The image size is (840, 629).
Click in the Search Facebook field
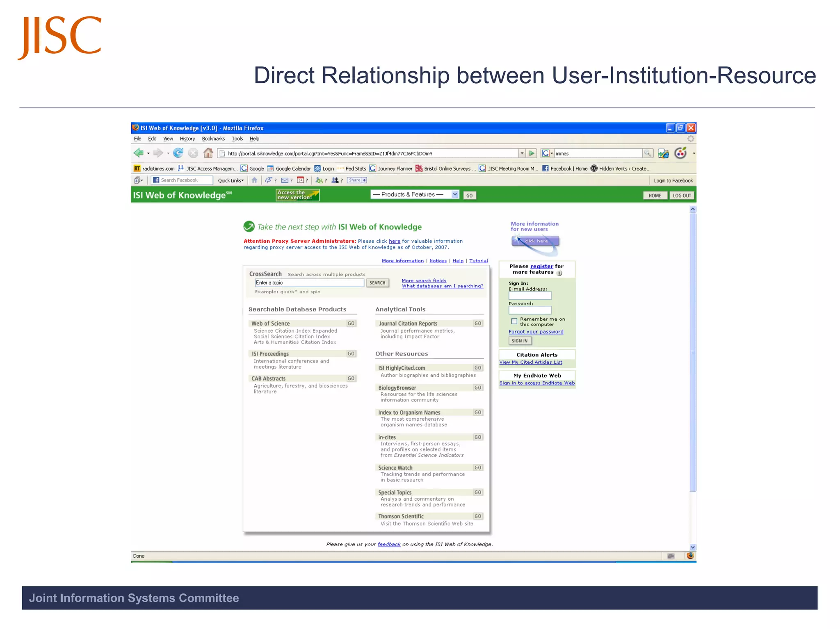(182, 180)
